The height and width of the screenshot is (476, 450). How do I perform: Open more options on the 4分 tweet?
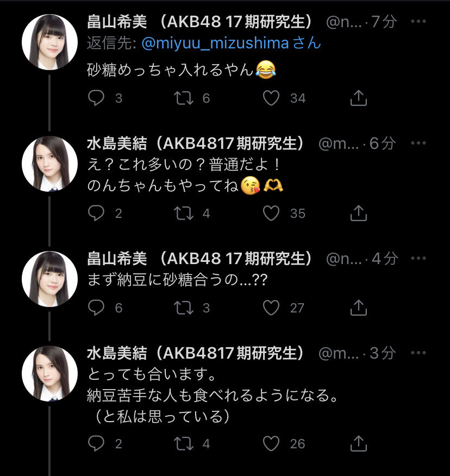(x=418, y=258)
